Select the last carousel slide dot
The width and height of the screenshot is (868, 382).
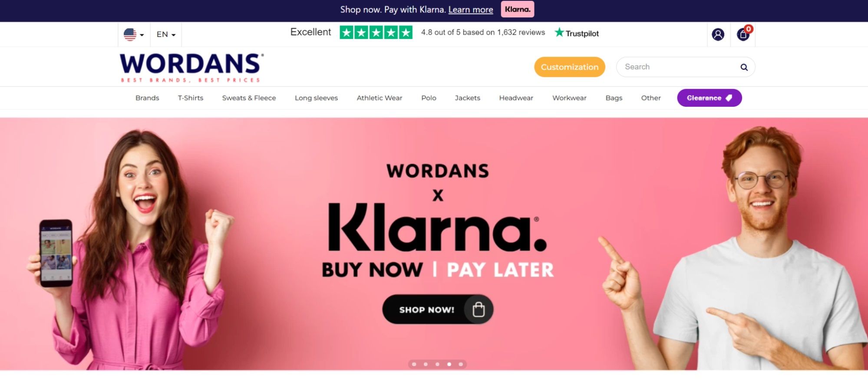461,364
